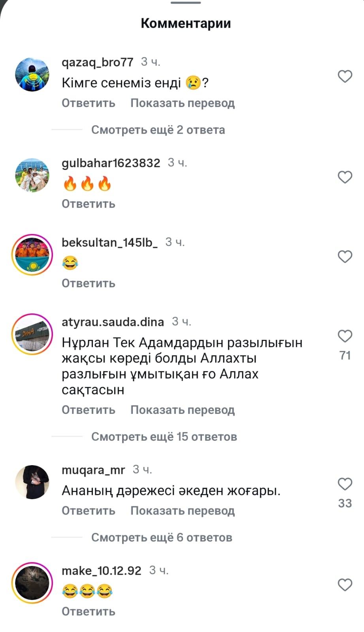
Task: Open make_10.12.92's story avatar
Action: click(32, 583)
